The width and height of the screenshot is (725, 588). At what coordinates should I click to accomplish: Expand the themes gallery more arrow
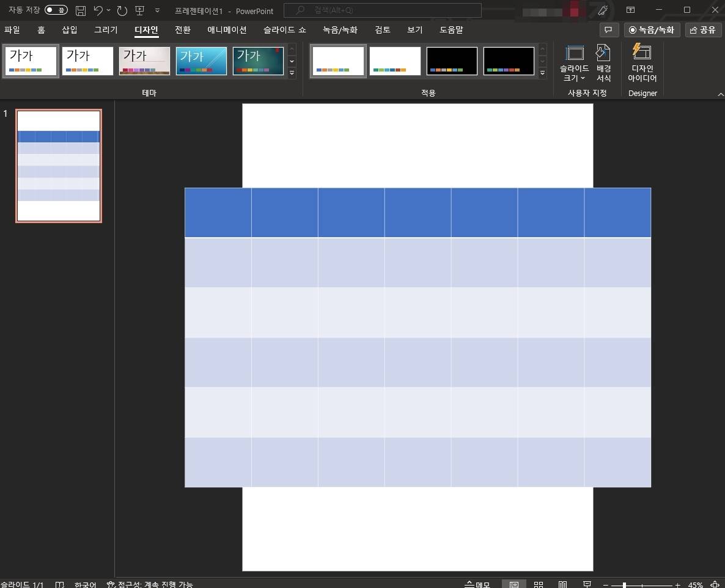(x=292, y=73)
